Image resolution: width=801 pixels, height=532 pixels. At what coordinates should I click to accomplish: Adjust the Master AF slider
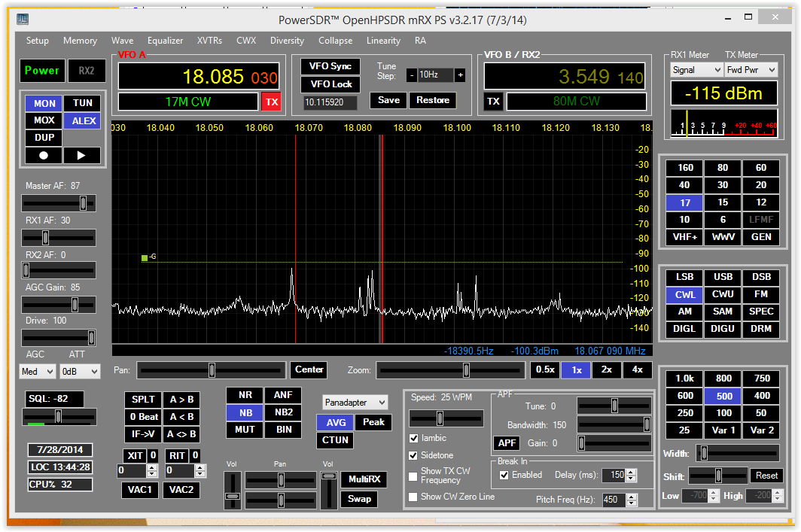[58, 203]
